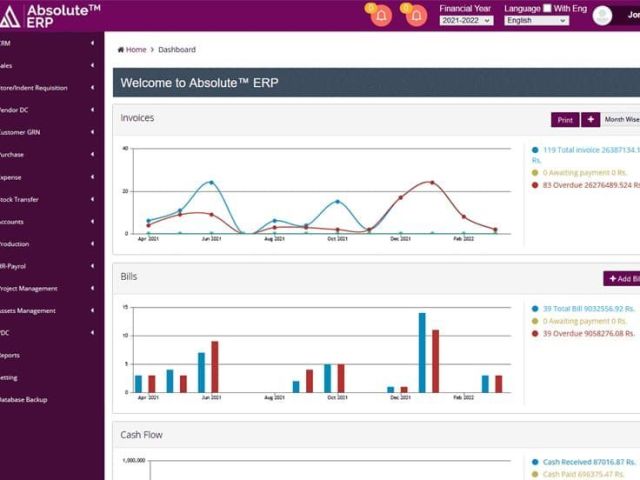640x480 pixels.
Task: Expand the Sales menu arrow
Action: (x=92, y=65)
